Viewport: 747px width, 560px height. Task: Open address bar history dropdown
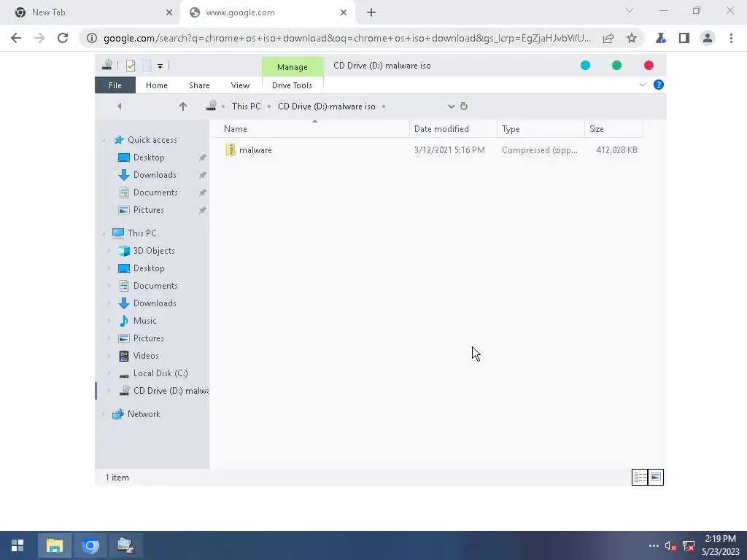pos(451,106)
